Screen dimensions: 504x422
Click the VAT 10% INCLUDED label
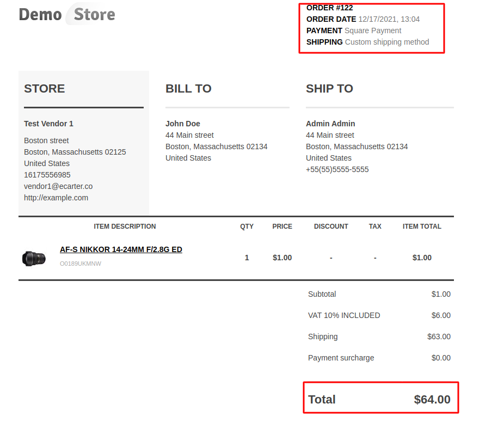[344, 315]
